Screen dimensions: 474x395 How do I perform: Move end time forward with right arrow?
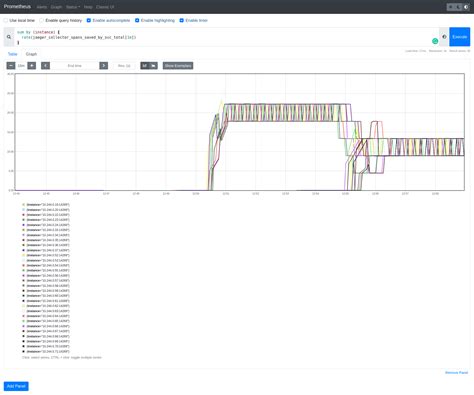point(104,66)
